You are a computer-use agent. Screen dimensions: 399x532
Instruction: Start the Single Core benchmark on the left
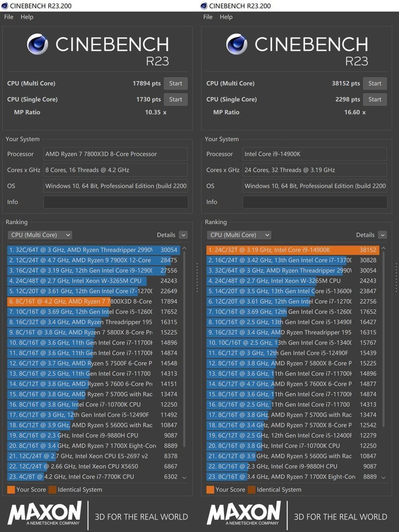coord(176,99)
